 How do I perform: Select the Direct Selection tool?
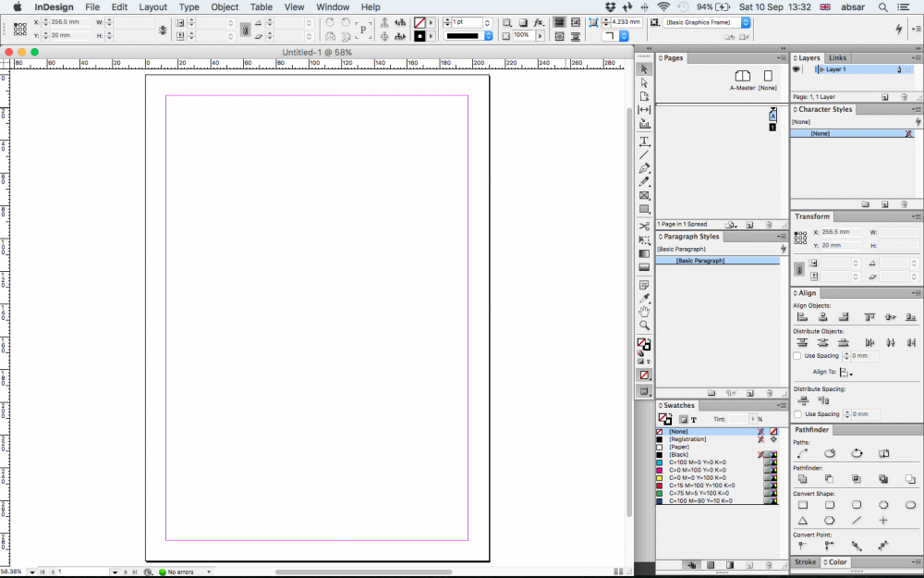pyautogui.click(x=644, y=82)
